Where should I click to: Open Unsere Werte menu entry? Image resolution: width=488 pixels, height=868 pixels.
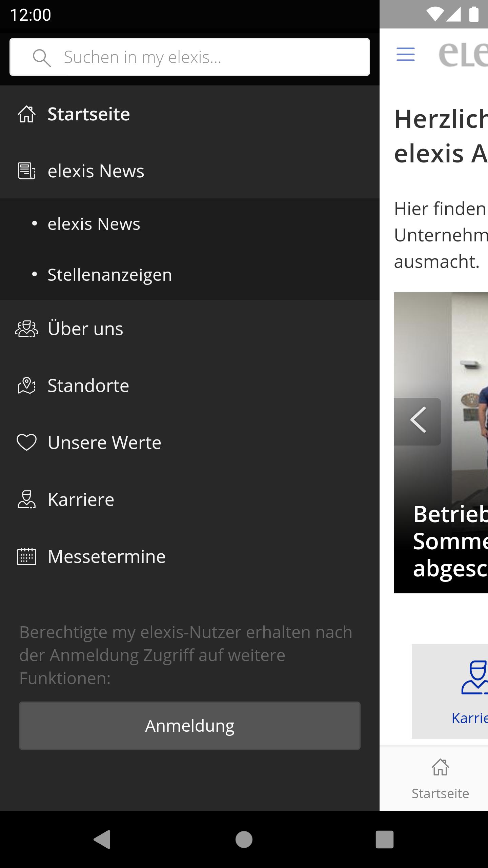(x=190, y=442)
